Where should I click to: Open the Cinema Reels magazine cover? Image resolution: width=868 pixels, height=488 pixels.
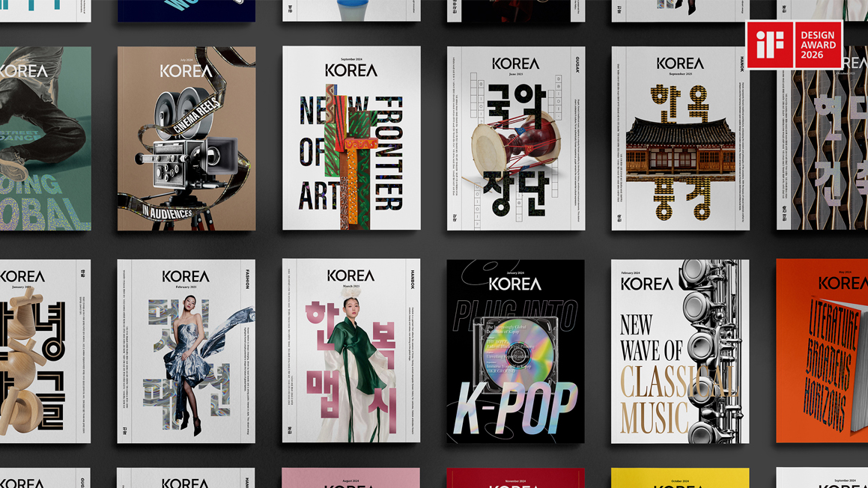pos(186,138)
